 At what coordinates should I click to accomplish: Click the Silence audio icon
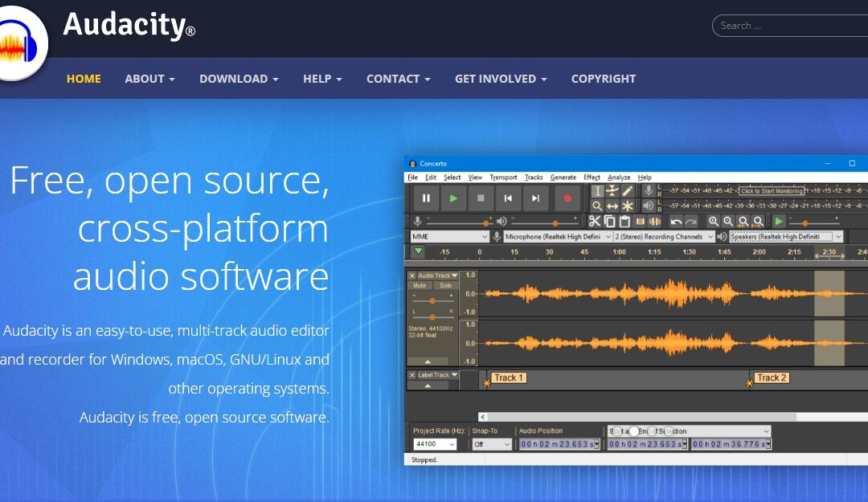(x=655, y=222)
